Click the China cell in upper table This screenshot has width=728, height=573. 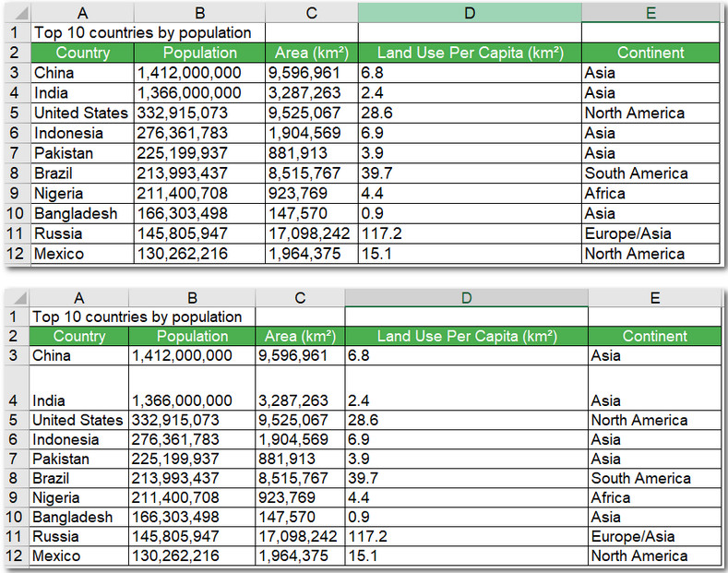point(83,73)
